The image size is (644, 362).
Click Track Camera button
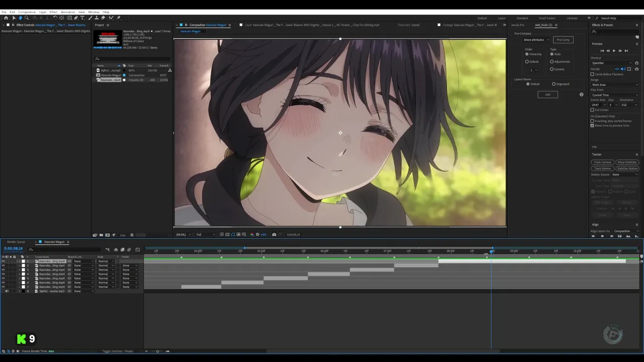coord(602,162)
